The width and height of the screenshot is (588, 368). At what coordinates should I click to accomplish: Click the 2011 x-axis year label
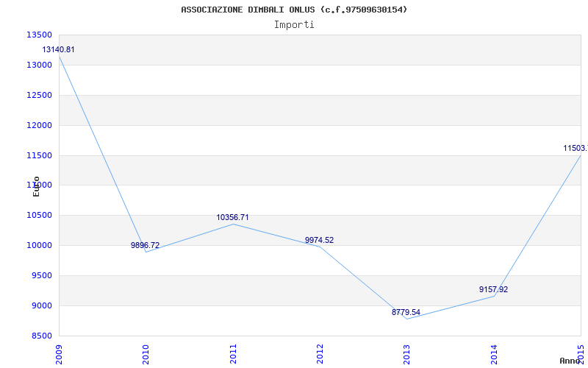pos(233,354)
